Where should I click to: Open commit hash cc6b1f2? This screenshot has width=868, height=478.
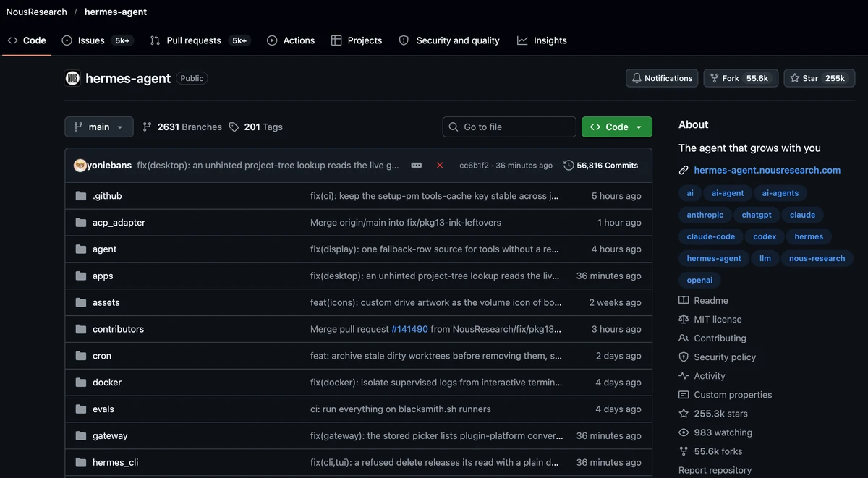[x=474, y=166]
